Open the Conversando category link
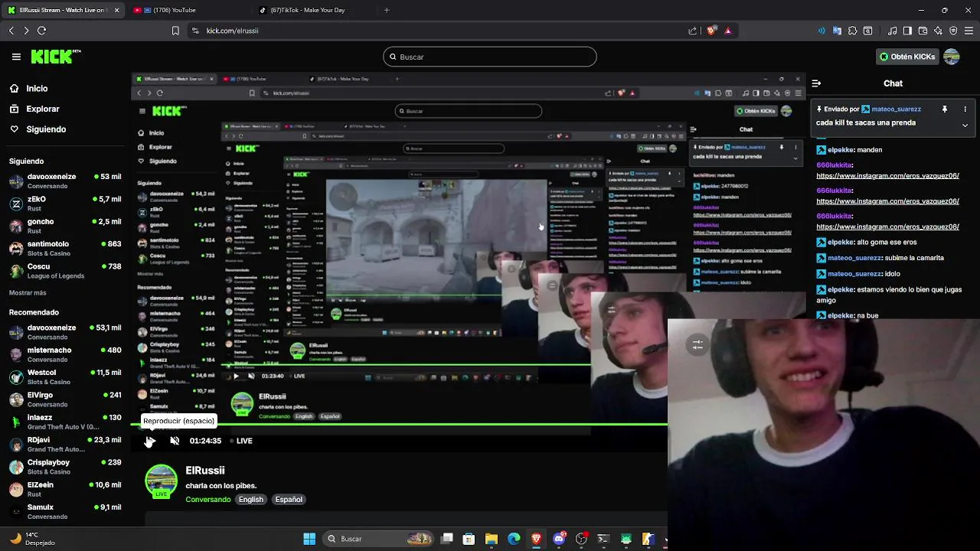The width and height of the screenshot is (980, 551). [x=207, y=500]
